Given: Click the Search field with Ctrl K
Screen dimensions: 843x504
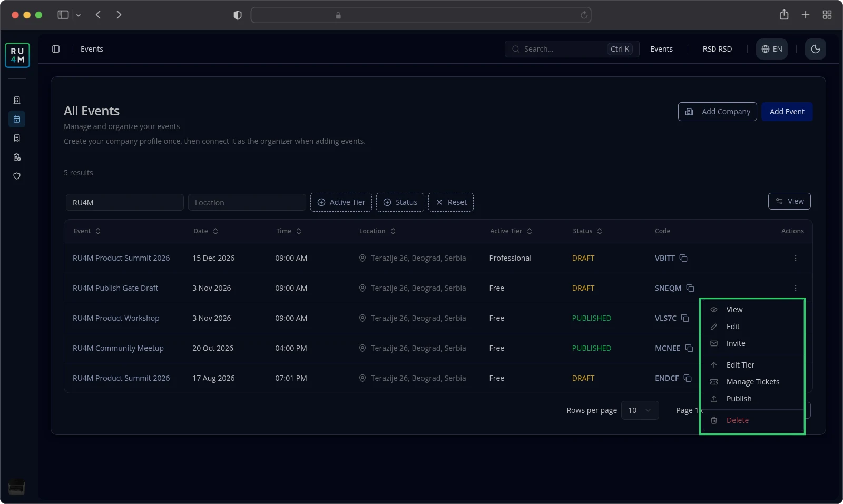Looking at the screenshot, I should click(572, 49).
